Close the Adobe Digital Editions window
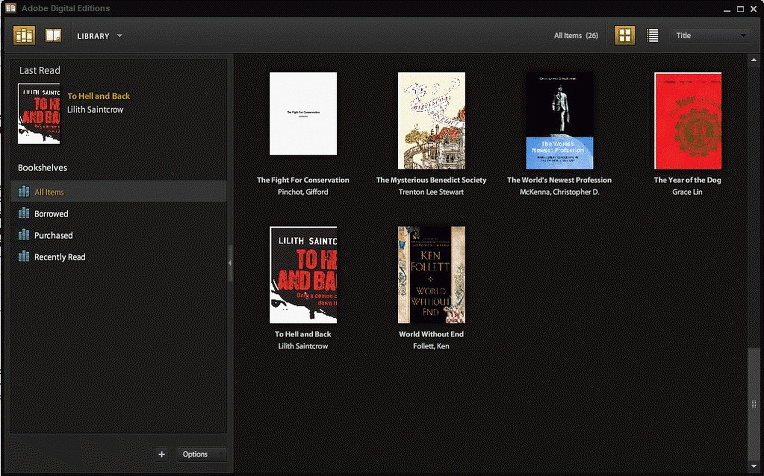Image resolution: width=764 pixels, height=476 pixels. [754, 9]
